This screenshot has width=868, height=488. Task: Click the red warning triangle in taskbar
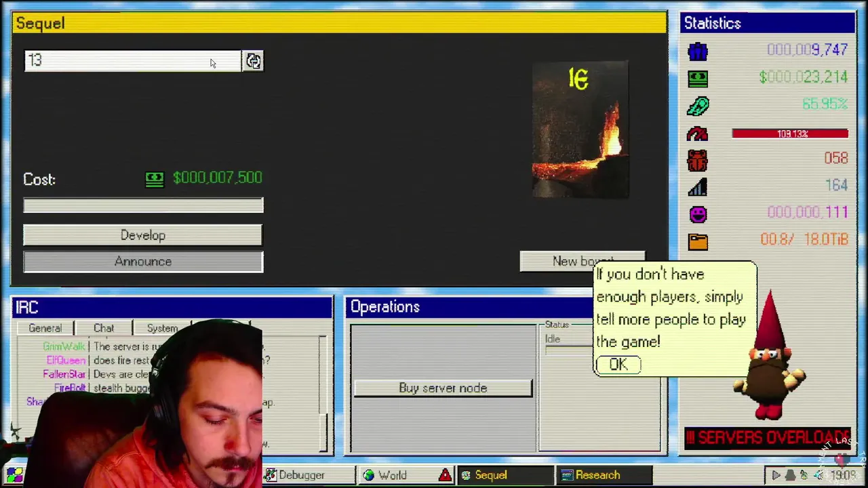pos(446,475)
